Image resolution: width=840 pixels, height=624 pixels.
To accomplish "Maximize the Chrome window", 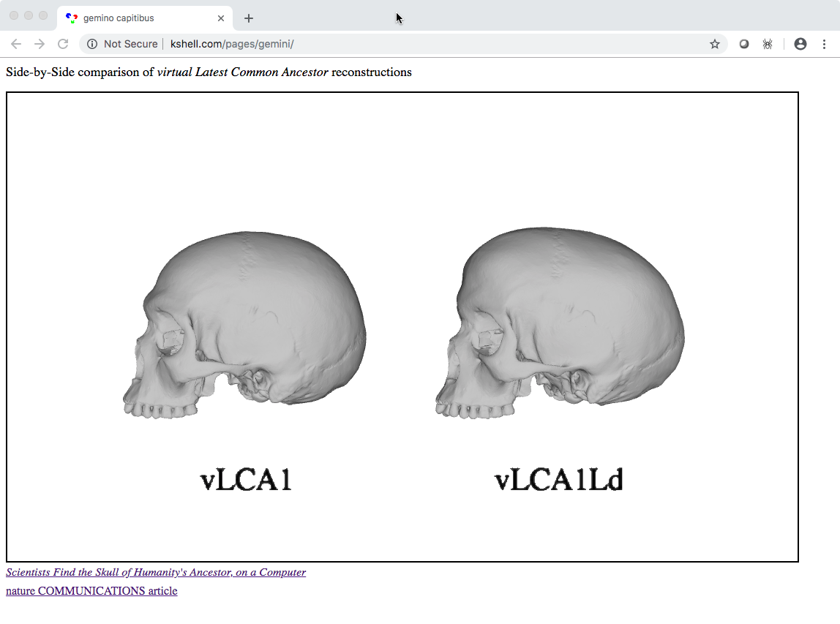I will pos(43,15).
